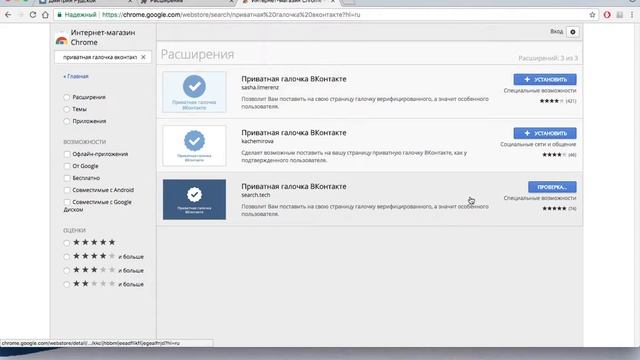
Task: Open browser home page icon
Action: [45, 15]
